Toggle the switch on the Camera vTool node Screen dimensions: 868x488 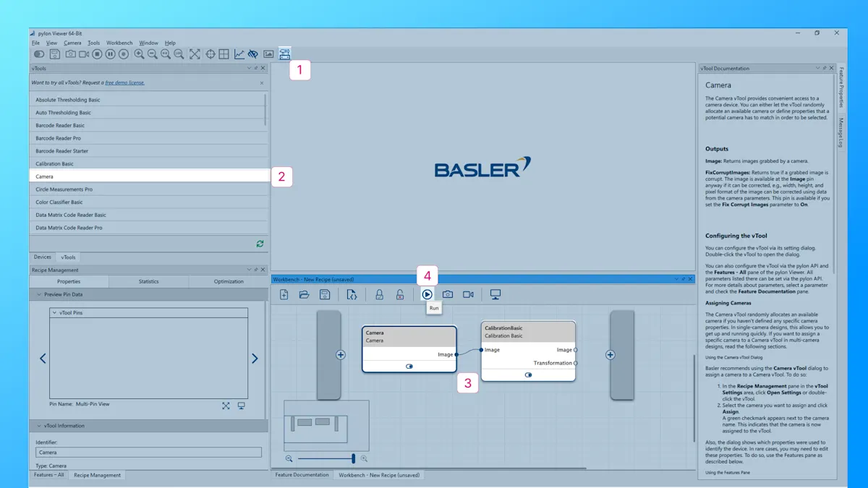pyautogui.click(x=409, y=367)
